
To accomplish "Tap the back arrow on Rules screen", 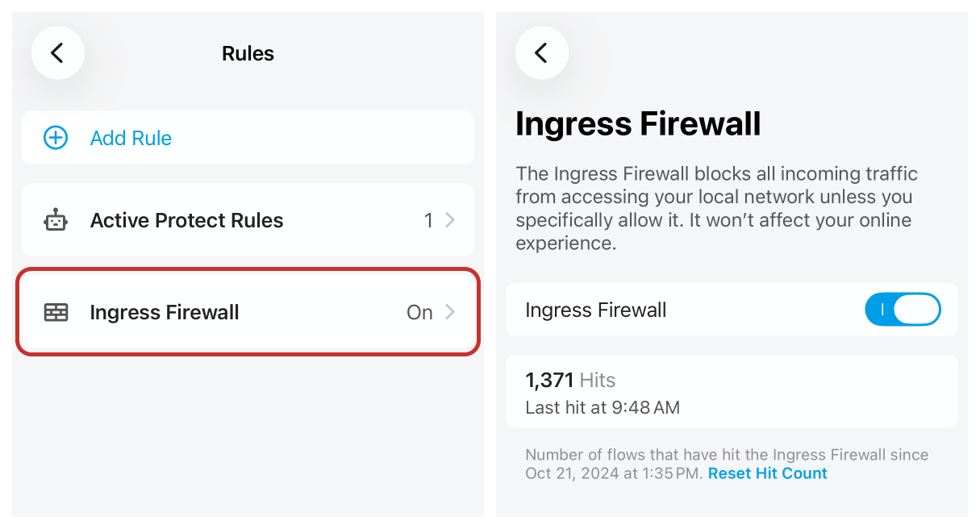I will pyautogui.click(x=57, y=53).
